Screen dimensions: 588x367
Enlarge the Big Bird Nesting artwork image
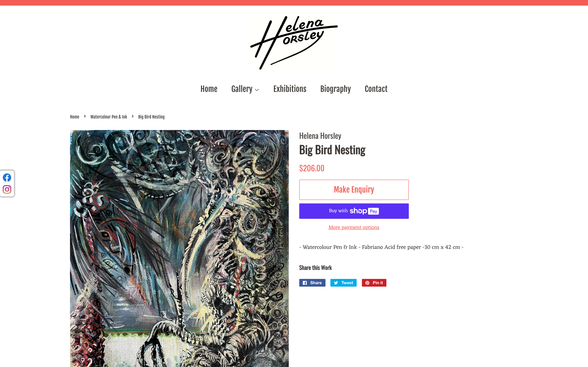[x=179, y=248]
